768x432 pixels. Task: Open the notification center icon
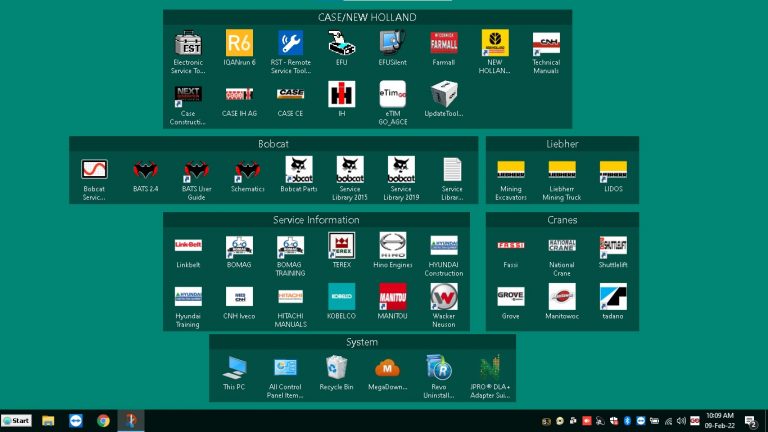tap(750, 421)
